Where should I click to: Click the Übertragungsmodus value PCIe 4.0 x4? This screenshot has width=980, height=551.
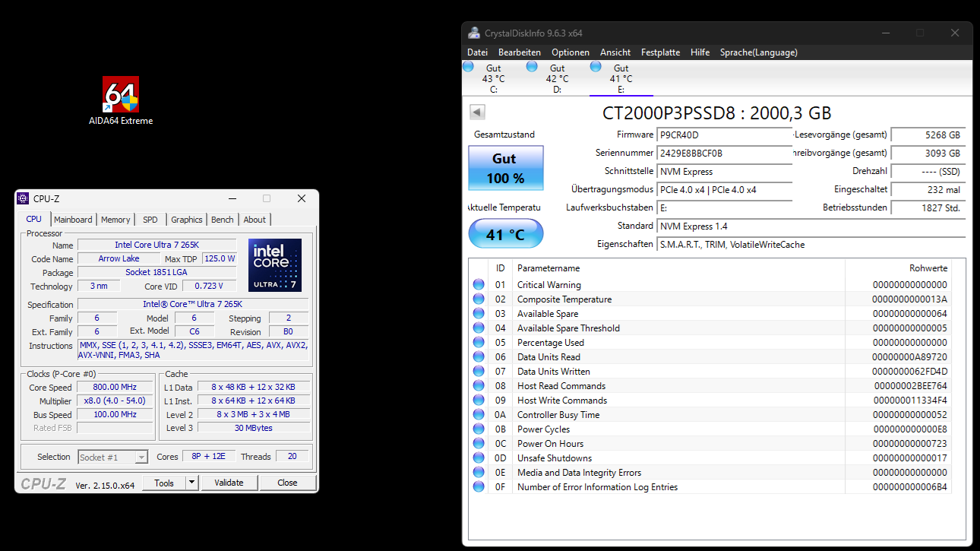(725, 190)
